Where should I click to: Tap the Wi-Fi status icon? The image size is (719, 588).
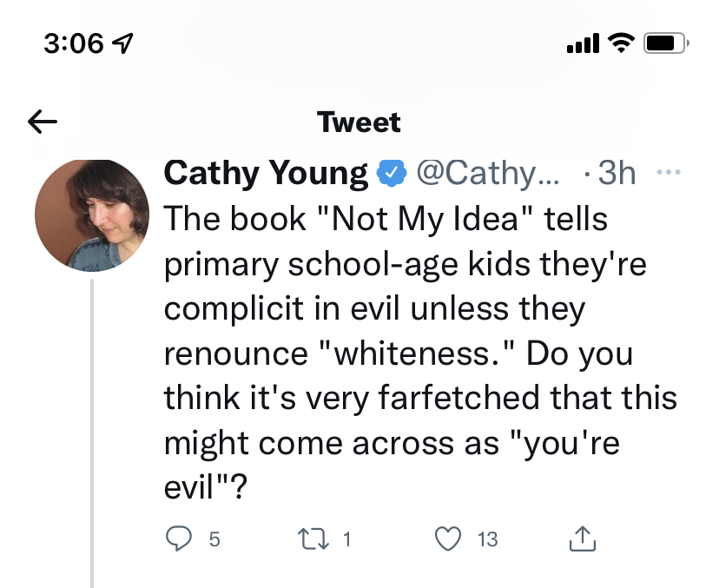[619, 43]
